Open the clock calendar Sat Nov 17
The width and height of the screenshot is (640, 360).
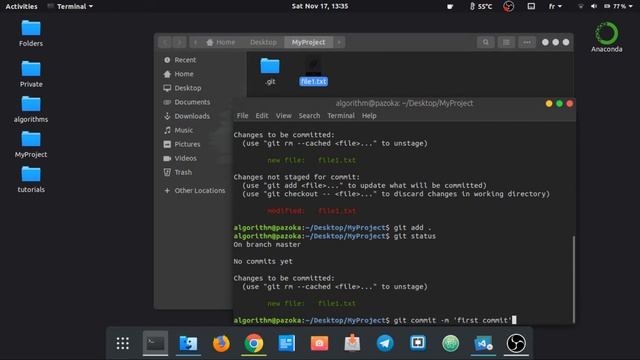pos(320,6)
